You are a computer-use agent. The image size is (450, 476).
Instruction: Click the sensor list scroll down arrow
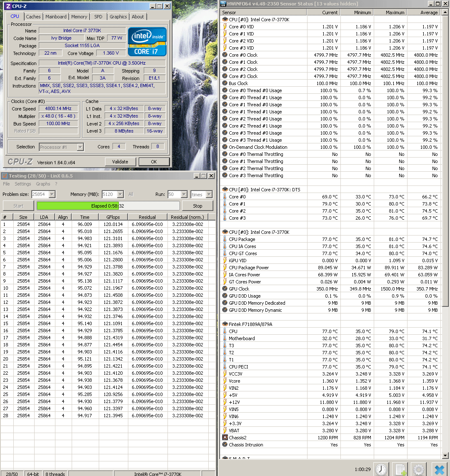click(445, 455)
